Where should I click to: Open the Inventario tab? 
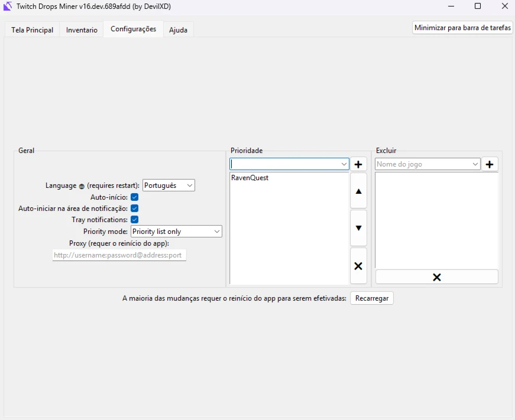[82, 30]
